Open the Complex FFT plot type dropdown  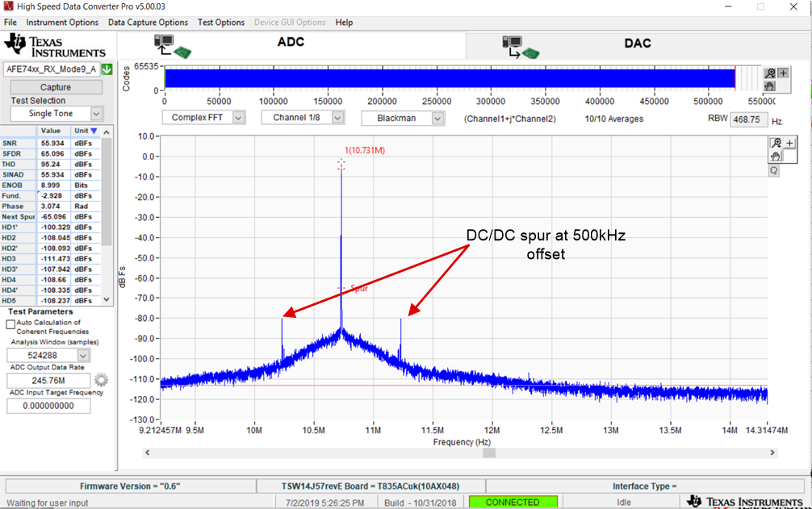click(x=238, y=118)
